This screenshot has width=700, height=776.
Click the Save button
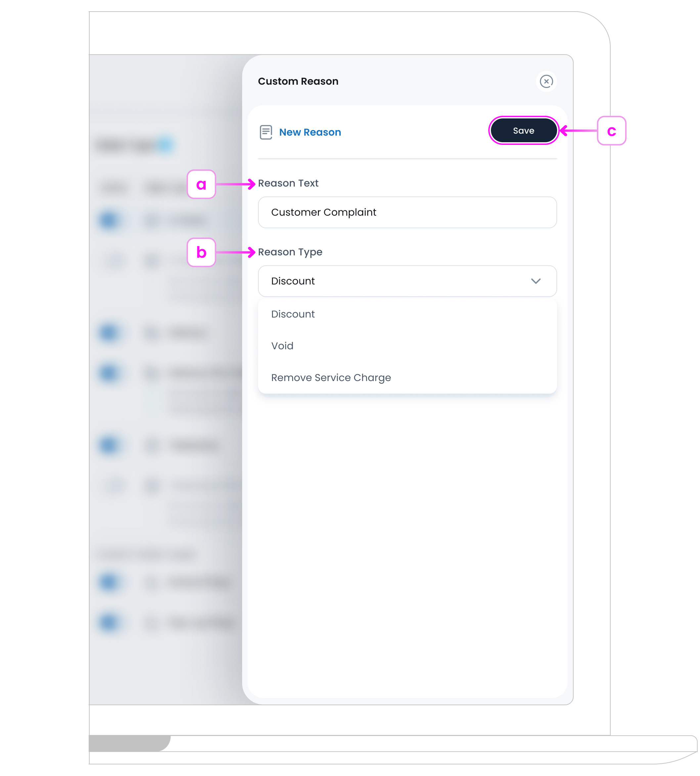[x=523, y=130]
